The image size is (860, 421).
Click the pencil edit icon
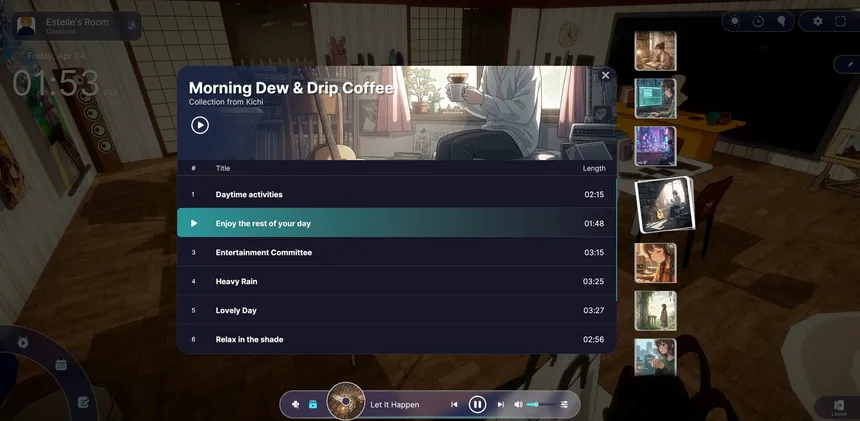coord(851,64)
